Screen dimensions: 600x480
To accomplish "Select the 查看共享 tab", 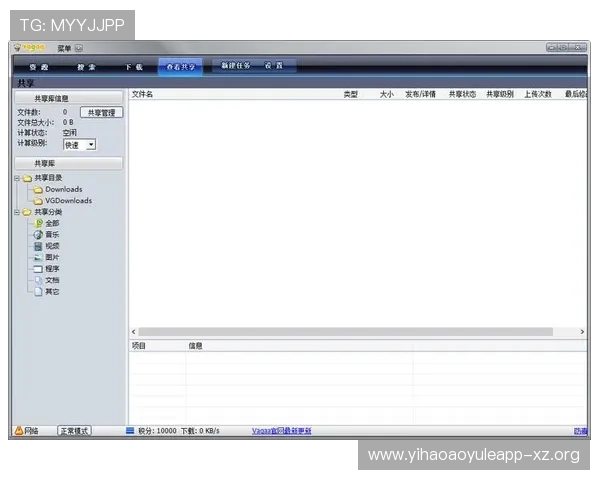I will coord(180,67).
